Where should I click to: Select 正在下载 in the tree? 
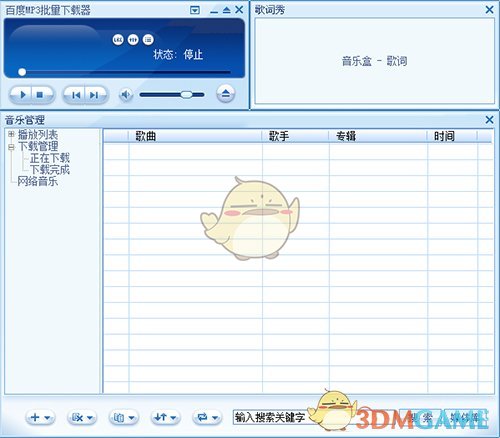coord(50,158)
